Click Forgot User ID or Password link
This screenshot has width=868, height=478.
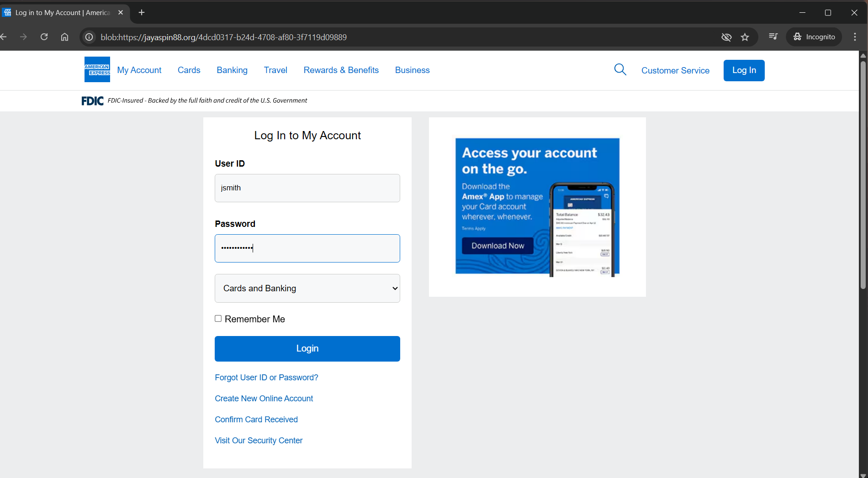pos(266,378)
